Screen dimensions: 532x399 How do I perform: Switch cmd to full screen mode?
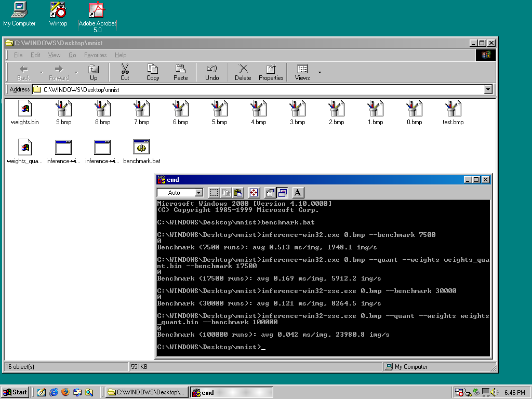pos(254,193)
